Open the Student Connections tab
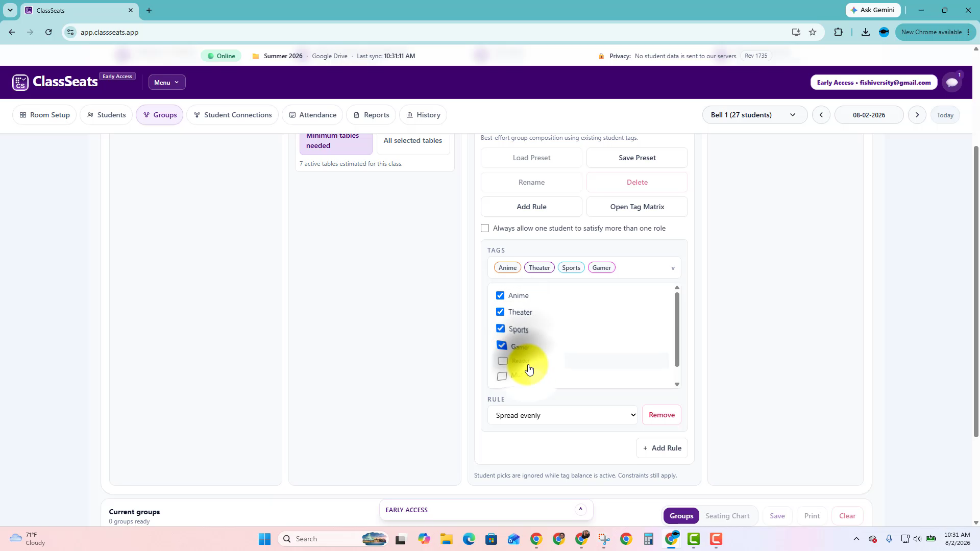980x551 pixels. (232, 115)
